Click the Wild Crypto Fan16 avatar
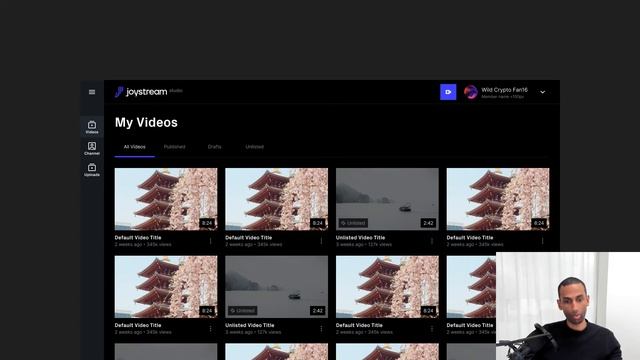Screen dimensions: 640x360 click(x=471, y=92)
